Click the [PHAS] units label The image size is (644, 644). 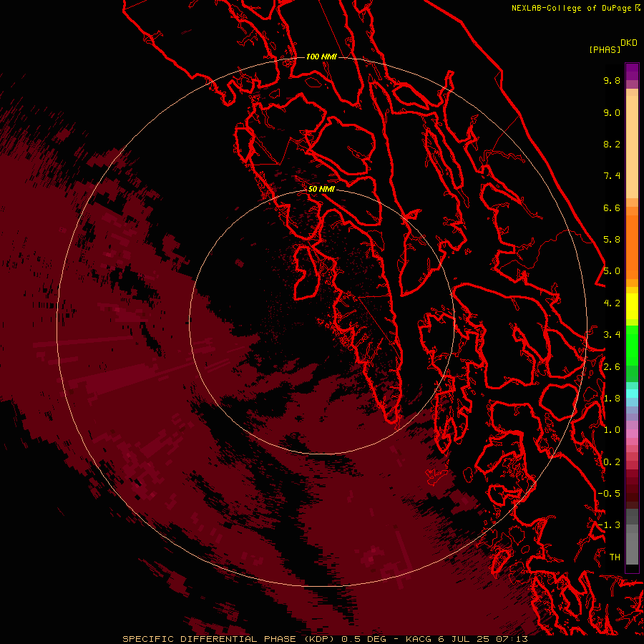605,49
